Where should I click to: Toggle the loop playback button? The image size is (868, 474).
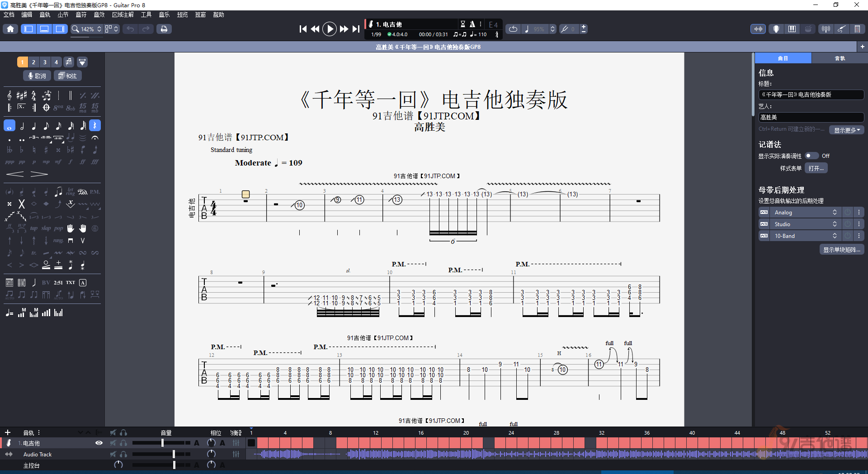pyautogui.click(x=513, y=29)
